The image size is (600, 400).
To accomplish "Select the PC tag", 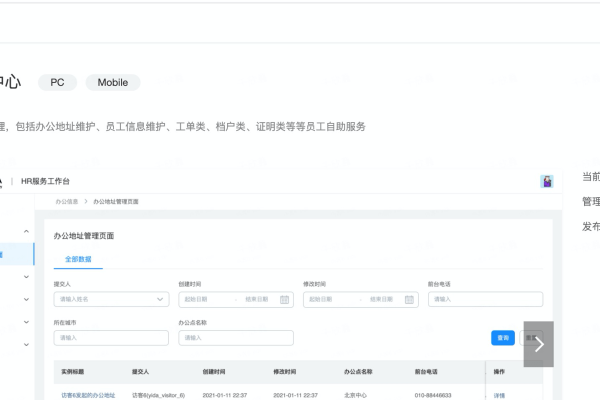I will coord(57,83).
